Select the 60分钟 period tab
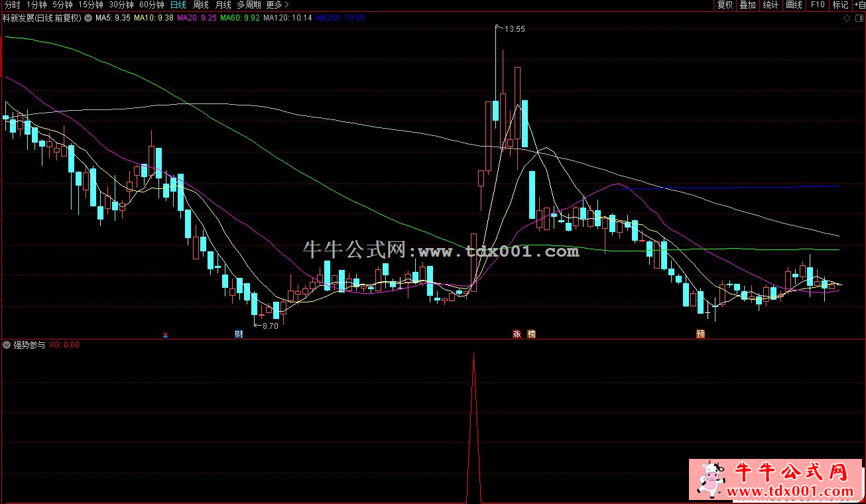 pyautogui.click(x=152, y=5)
